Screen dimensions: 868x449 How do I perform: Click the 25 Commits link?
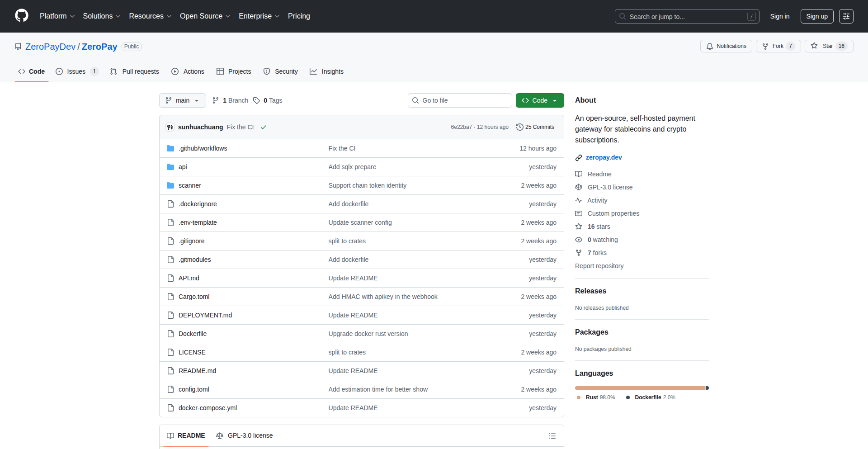pyautogui.click(x=535, y=127)
